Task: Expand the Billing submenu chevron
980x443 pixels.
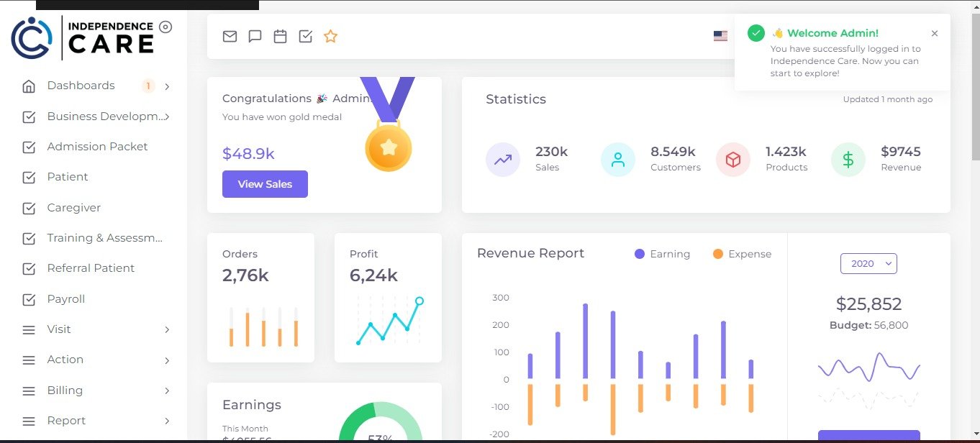Action: click(x=167, y=391)
